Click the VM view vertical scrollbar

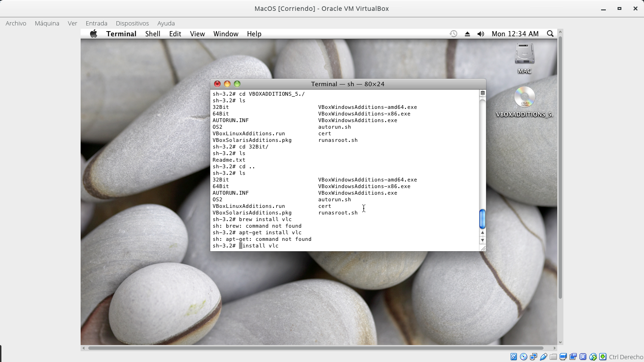pyautogui.click(x=560, y=167)
